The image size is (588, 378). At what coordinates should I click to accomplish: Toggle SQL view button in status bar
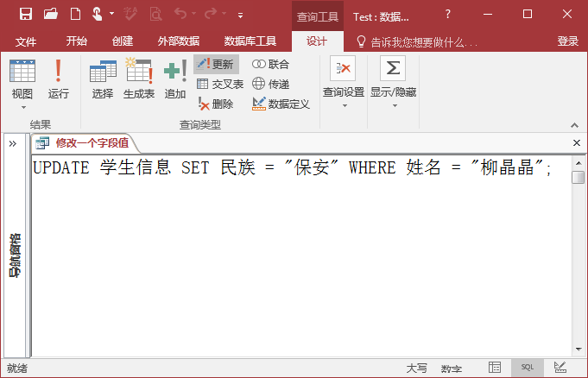[527, 368]
